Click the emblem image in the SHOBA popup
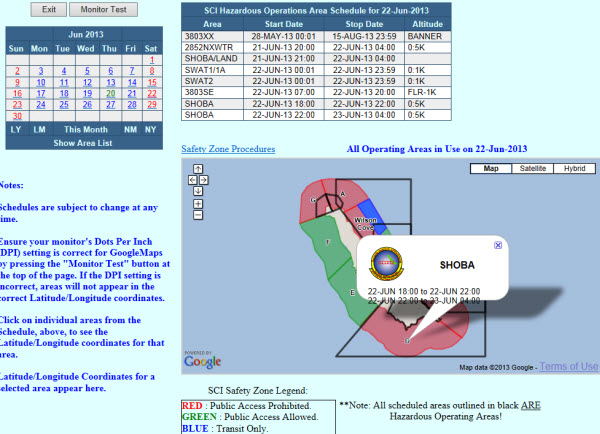This screenshot has height=434, width=600. tap(386, 264)
